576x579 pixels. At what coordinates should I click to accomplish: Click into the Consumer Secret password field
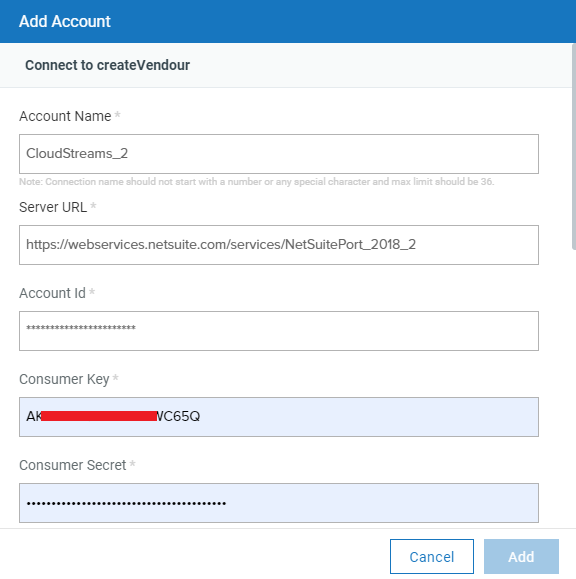coord(279,503)
